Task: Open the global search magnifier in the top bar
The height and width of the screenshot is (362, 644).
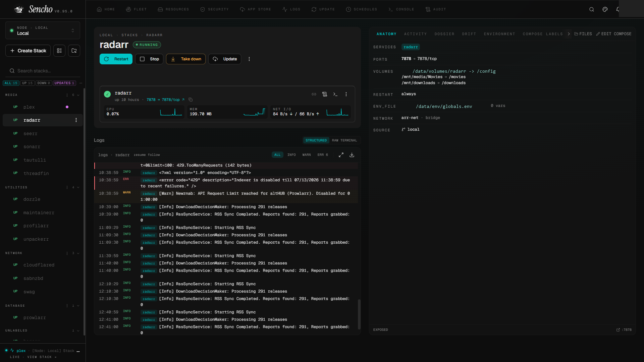Action: (592, 9)
